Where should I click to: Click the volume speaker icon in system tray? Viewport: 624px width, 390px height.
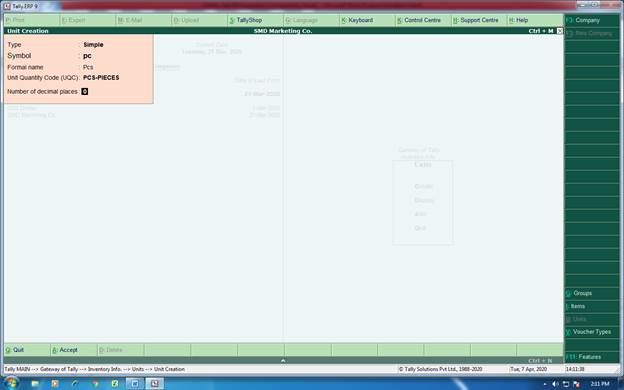click(555, 384)
